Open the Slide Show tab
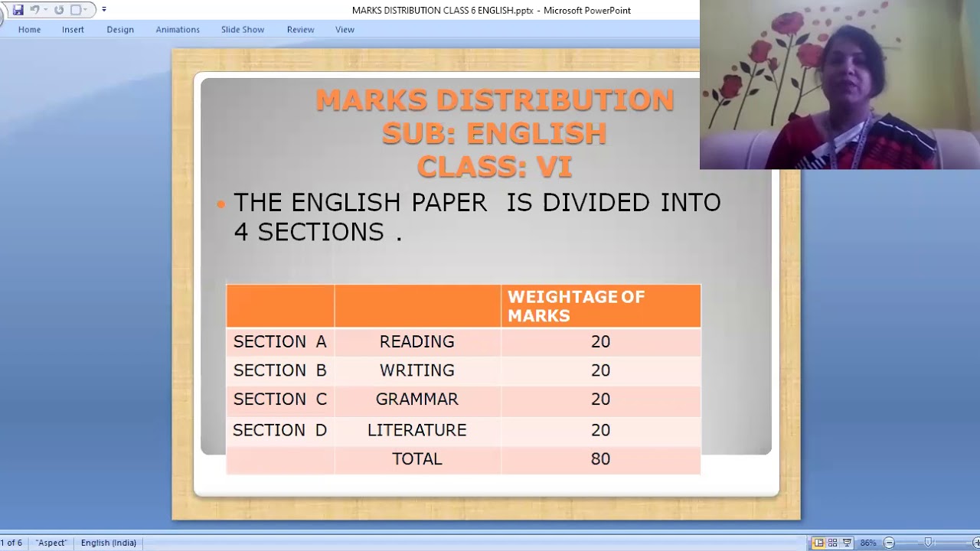Image resolution: width=980 pixels, height=551 pixels. pos(243,29)
